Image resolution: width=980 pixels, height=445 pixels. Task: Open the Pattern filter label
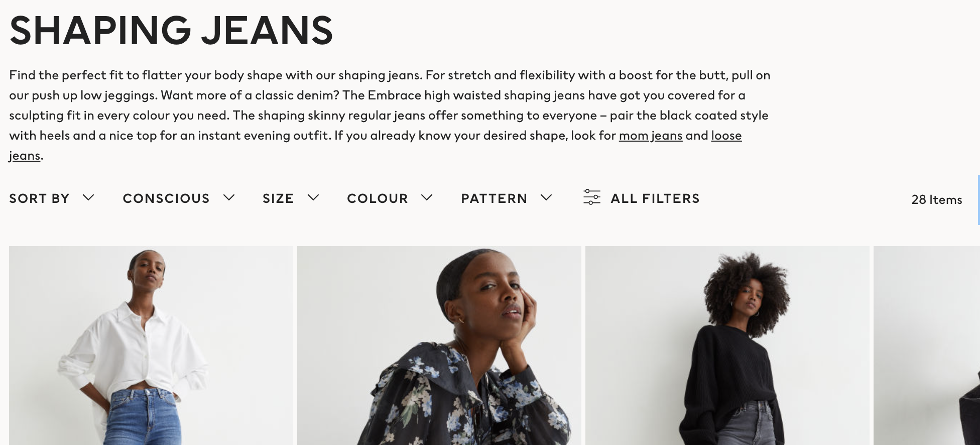(x=494, y=198)
